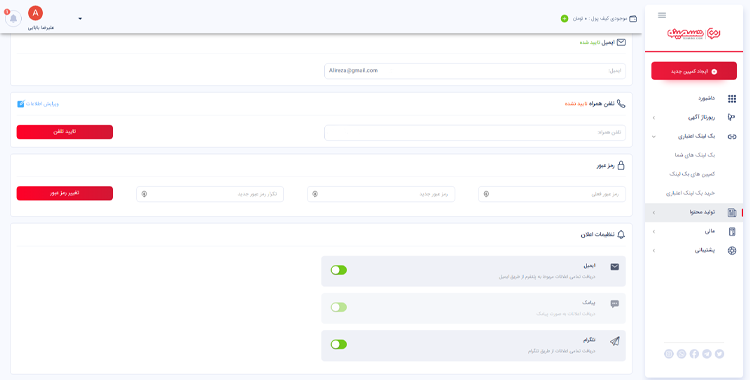Click the document icon beside تولید محتوا
The image size is (750, 380).
732,212
